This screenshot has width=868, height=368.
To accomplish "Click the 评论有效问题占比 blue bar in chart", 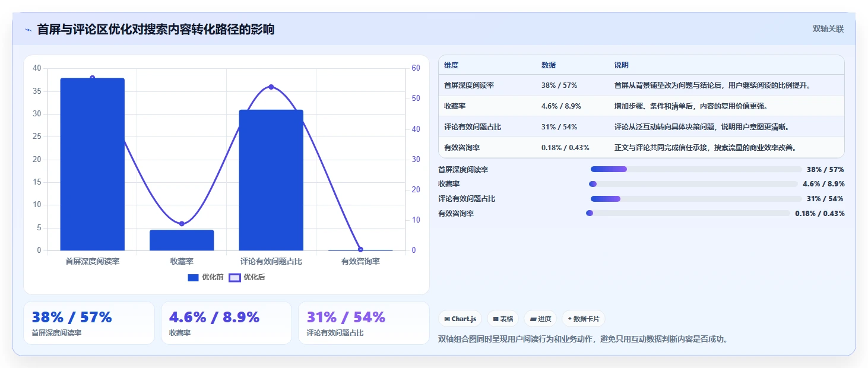I will (x=271, y=180).
